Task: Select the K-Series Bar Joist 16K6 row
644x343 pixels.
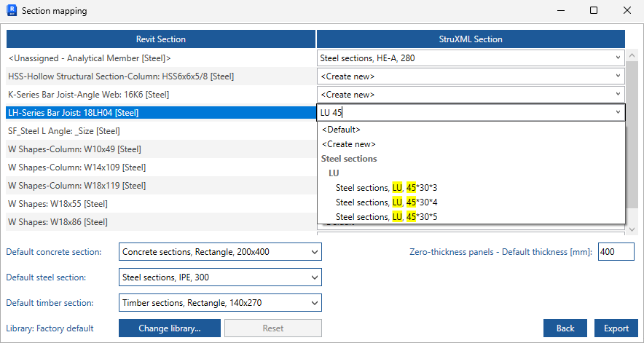Action: coord(160,95)
